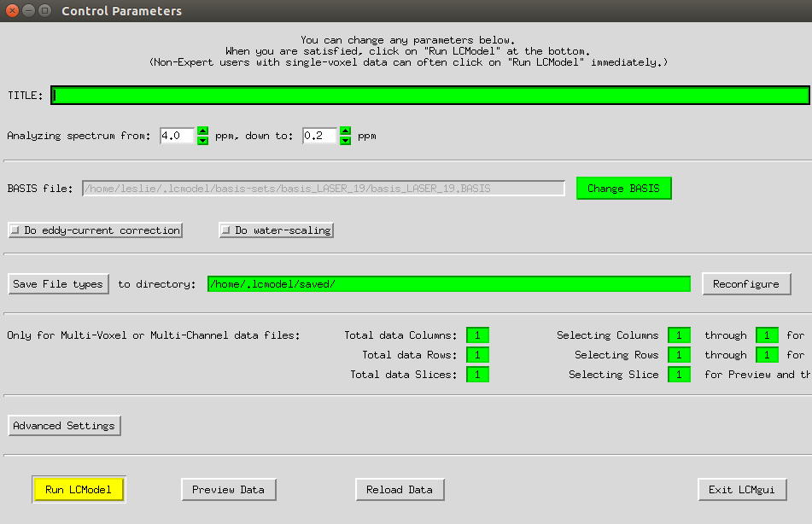The width and height of the screenshot is (812, 524).
Task: Increase the 'down to' ppm value
Action: [346, 131]
